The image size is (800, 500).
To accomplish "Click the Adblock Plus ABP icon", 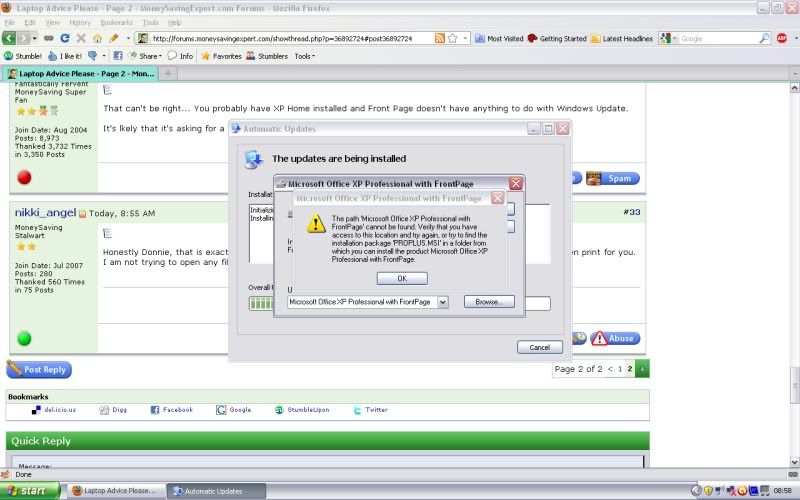I will (x=782, y=38).
